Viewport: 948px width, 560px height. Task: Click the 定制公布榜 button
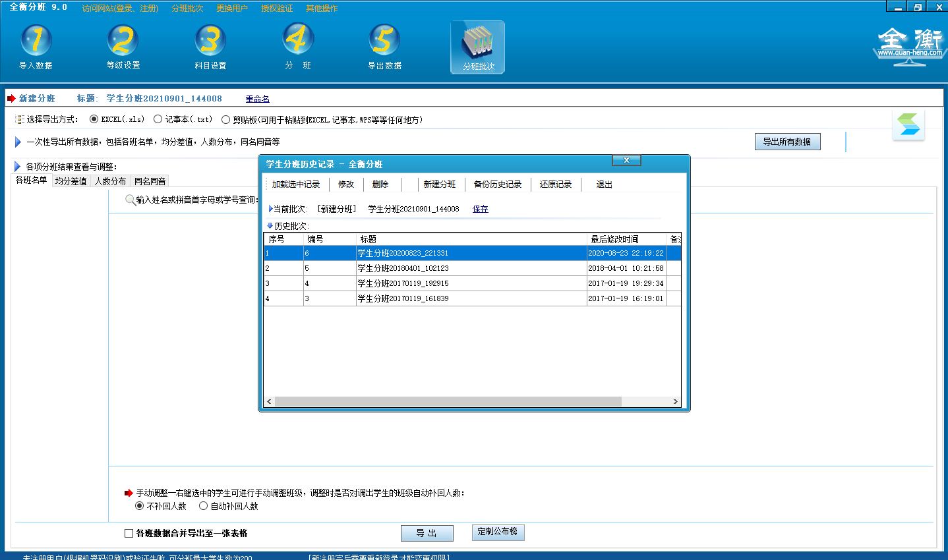coord(498,532)
